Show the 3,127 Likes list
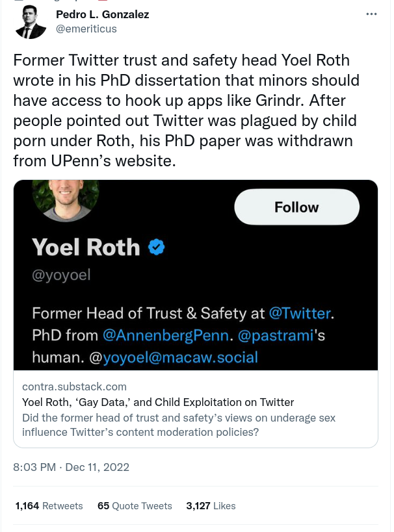This screenshot has height=532, width=394. coord(211,505)
